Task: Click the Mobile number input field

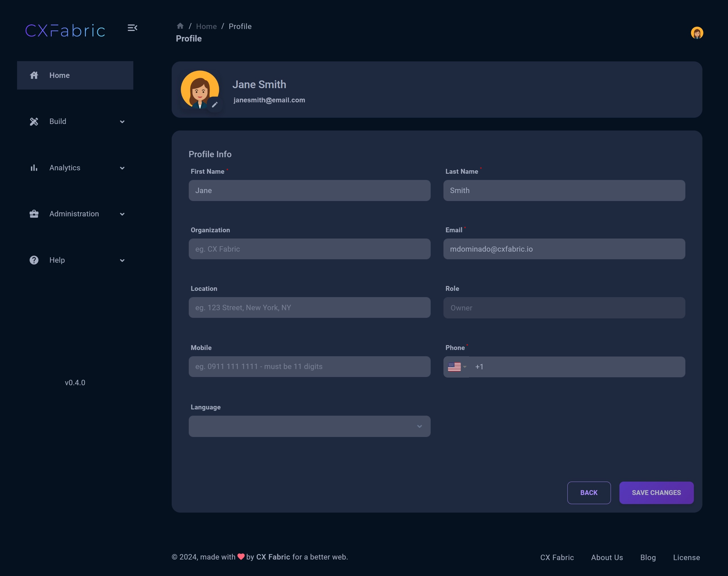Action: point(309,366)
